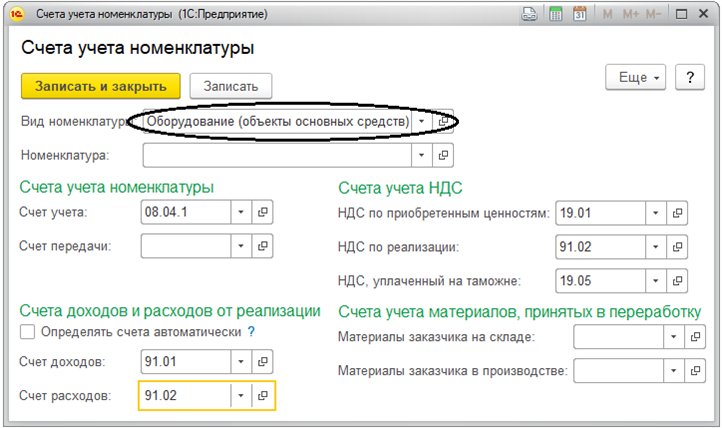Open the Счет расходов 91.02 item icon
This screenshot has width=722, height=428.
[x=262, y=395]
